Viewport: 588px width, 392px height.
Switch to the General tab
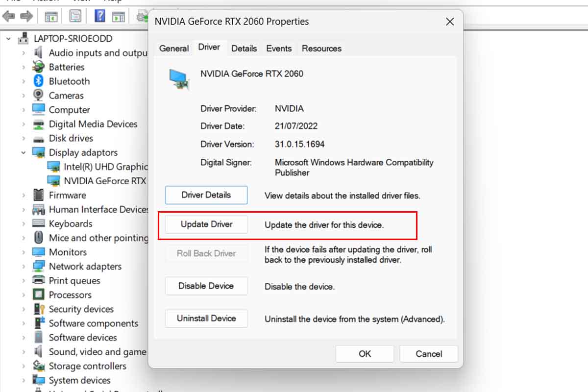point(174,48)
